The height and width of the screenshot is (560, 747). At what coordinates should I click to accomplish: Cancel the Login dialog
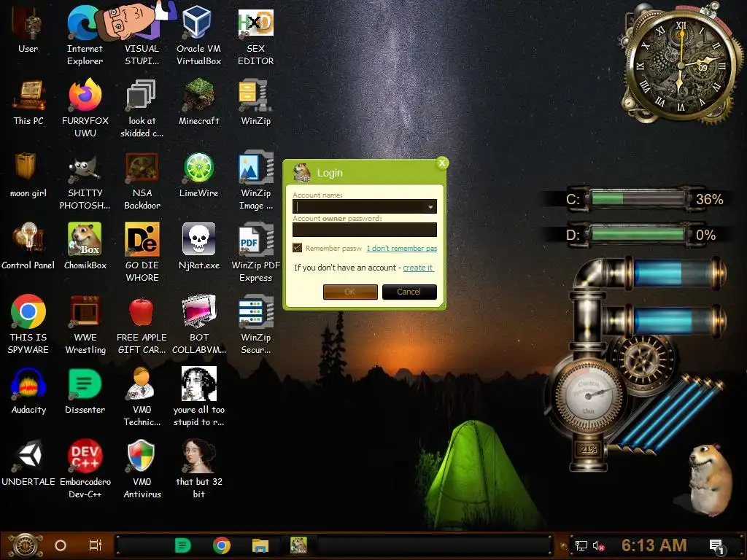[409, 292]
